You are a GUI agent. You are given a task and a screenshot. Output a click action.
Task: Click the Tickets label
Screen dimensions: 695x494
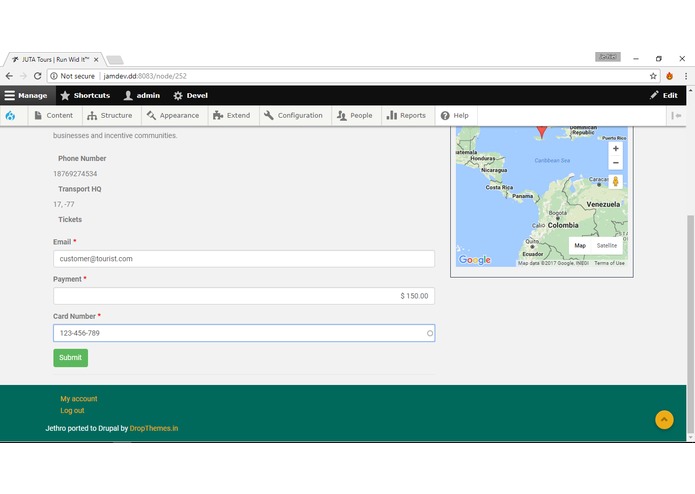(x=70, y=219)
